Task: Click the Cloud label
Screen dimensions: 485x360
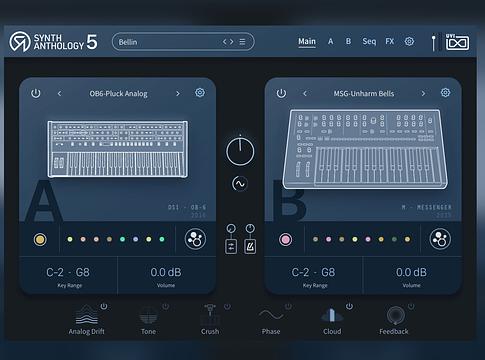Action: pos(332,331)
